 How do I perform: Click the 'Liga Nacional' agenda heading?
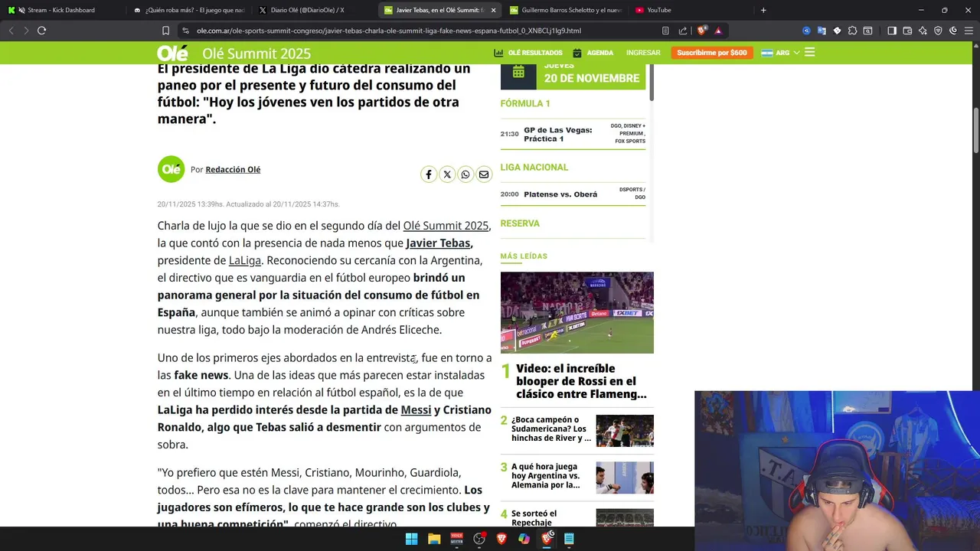point(534,168)
